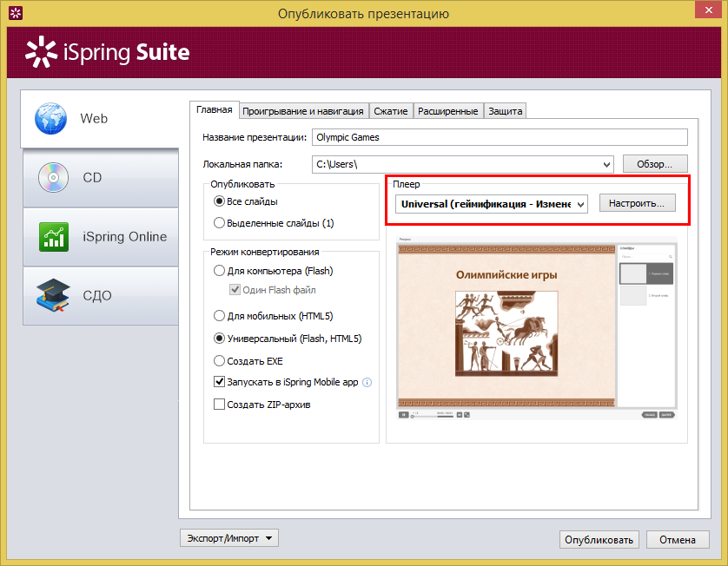This screenshot has width=728, height=566.
Task: Click the slide preview thumbnail Олимпийские игры
Action: tap(506, 326)
